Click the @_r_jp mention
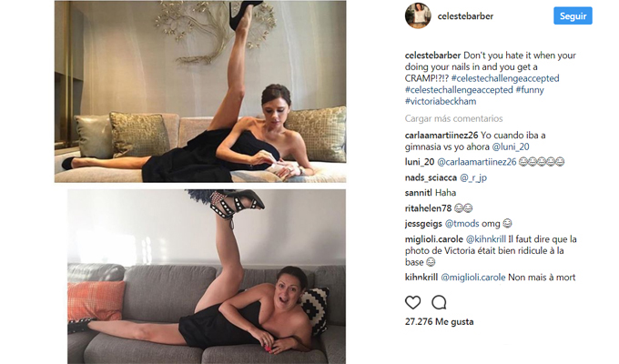Image resolution: width=619 pixels, height=364 pixels. pyautogui.click(x=473, y=177)
